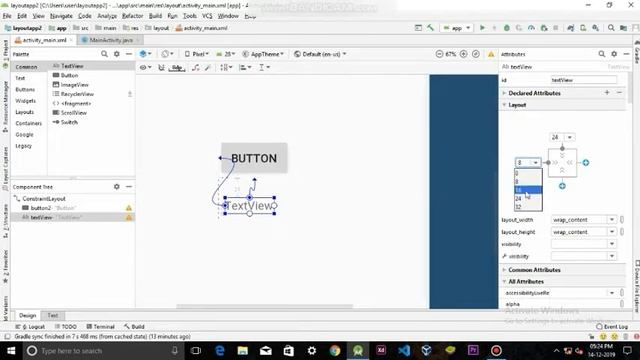The image size is (640, 360).
Task: Click the Infer Constraints wand icon
Action: pyautogui.click(x=208, y=67)
